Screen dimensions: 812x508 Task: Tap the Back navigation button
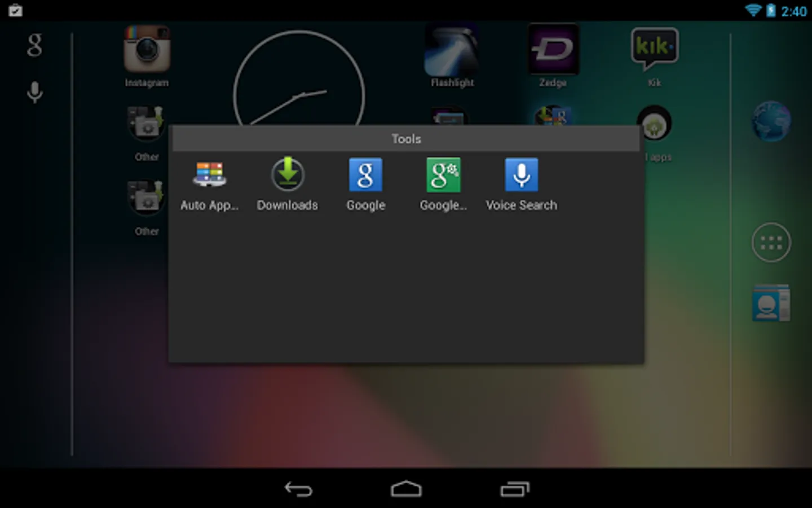[x=298, y=489]
